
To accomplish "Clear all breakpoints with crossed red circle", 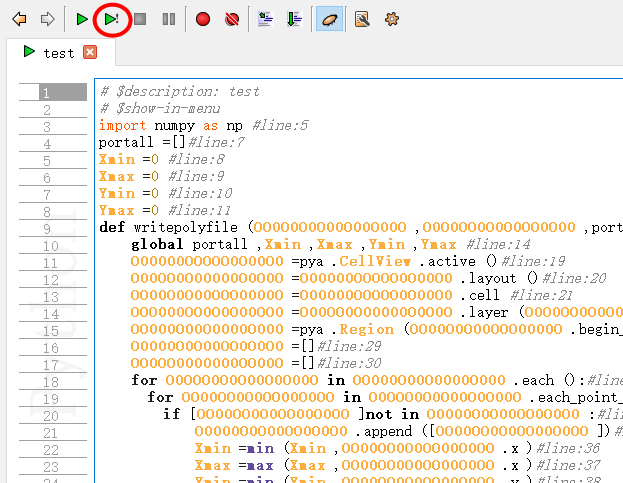I will [232, 19].
